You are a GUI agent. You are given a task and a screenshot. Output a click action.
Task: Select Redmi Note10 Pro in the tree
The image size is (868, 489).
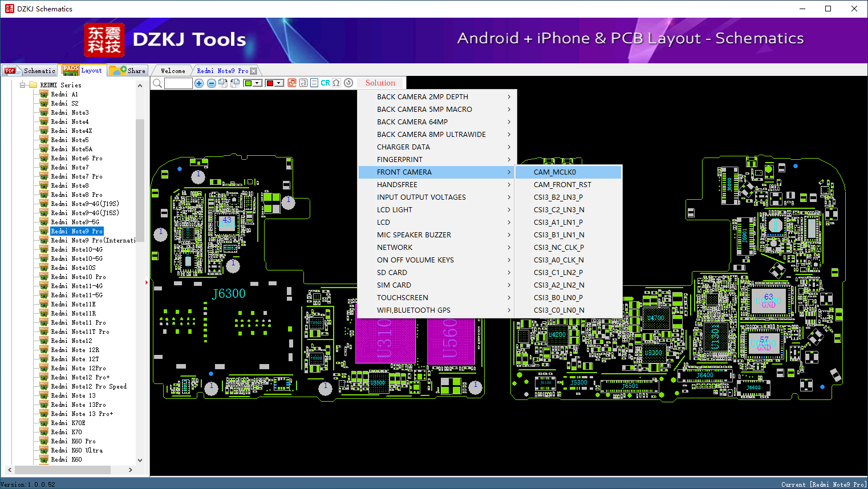79,277
